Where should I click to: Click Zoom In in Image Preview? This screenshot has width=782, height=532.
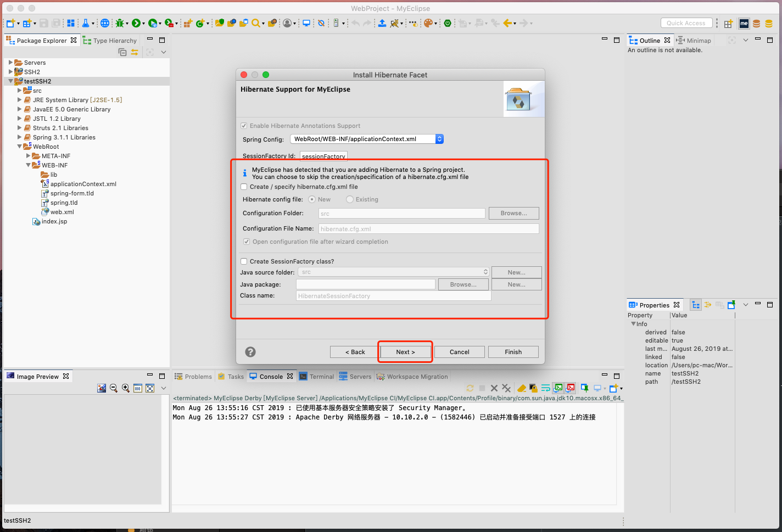[x=126, y=388]
